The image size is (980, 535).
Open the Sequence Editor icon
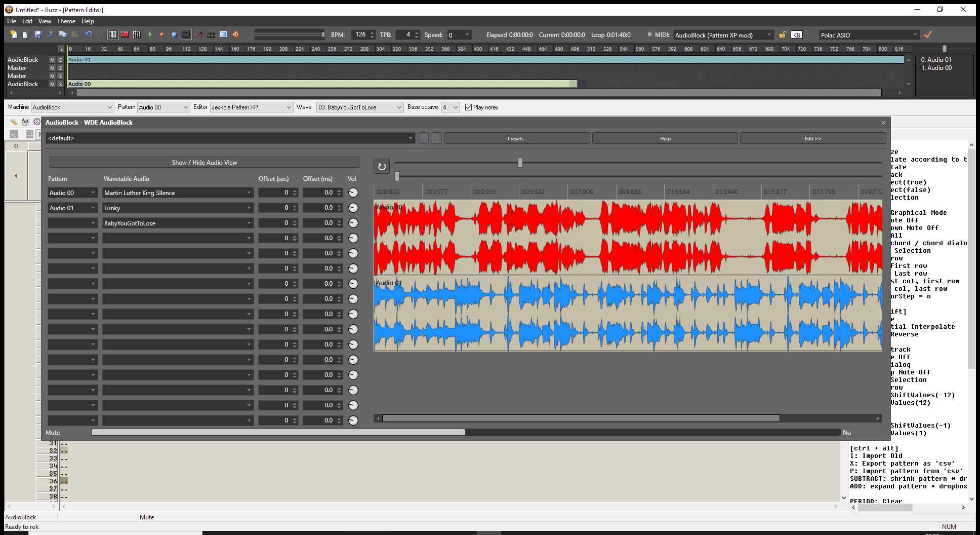136,34
